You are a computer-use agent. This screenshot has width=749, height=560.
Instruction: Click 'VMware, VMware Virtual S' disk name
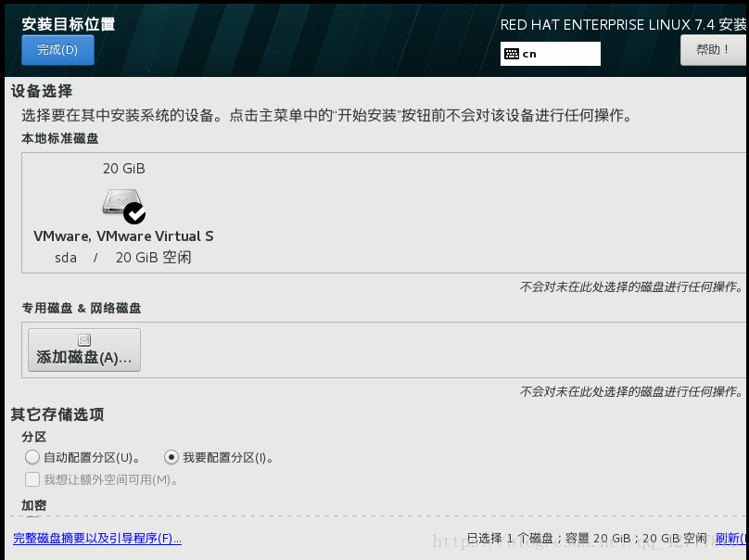pyautogui.click(x=123, y=236)
